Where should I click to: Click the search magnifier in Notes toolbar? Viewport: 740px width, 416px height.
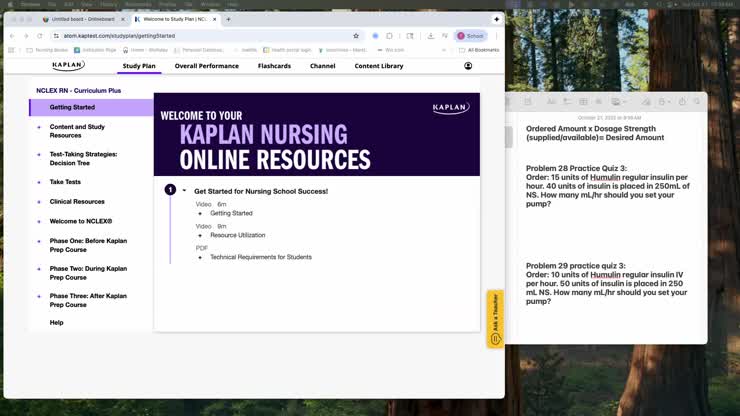(697, 102)
